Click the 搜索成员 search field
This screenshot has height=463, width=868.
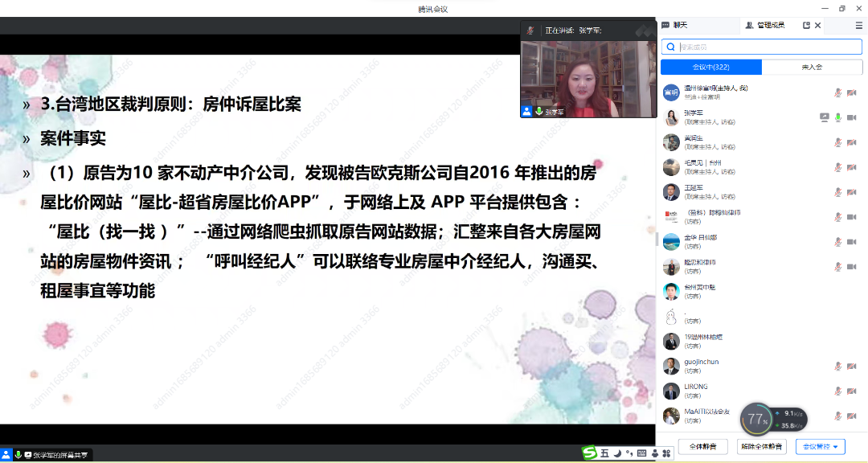click(759, 47)
